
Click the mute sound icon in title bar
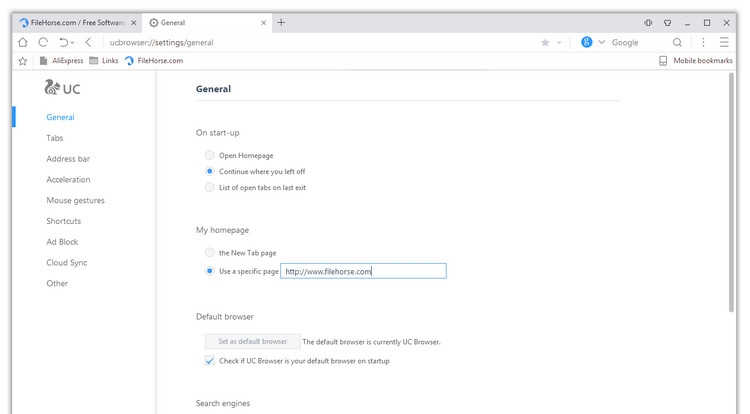[x=648, y=22]
